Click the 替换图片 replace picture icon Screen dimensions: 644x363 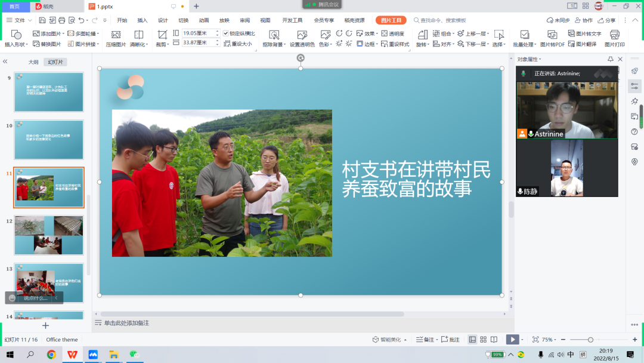click(36, 44)
